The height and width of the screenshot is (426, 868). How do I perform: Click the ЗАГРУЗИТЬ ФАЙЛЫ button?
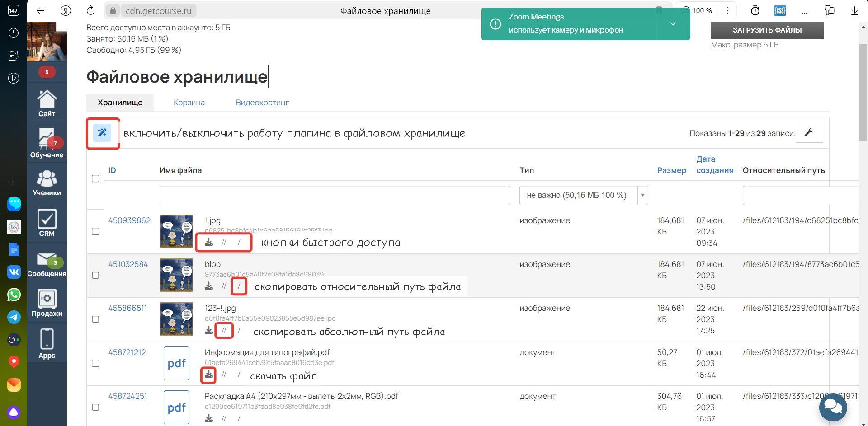(x=767, y=30)
